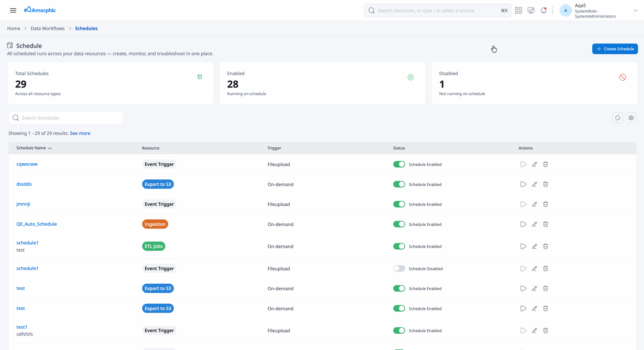Viewport: 644px width, 350px height.
Task: Toggle the test1 schedule status switch
Action: click(399, 331)
